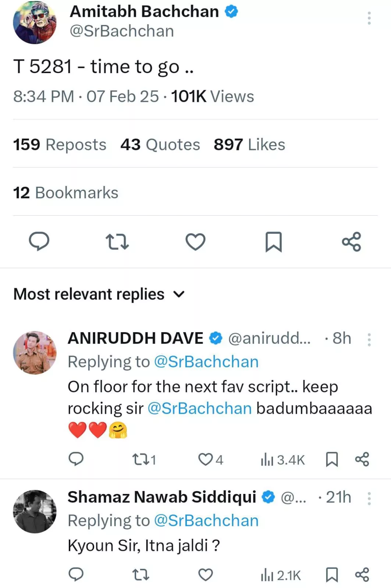Reply to Amitabh Bachchan's main tweet
This screenshot has width=391, height=588.
(39, 241)
